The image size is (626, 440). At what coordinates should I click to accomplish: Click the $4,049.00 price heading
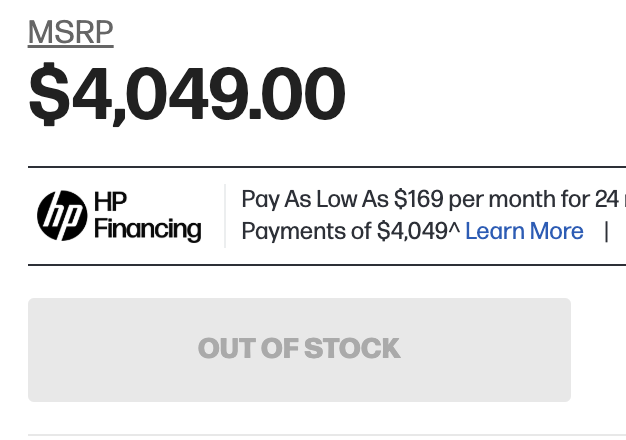click(x=187, y=95)
